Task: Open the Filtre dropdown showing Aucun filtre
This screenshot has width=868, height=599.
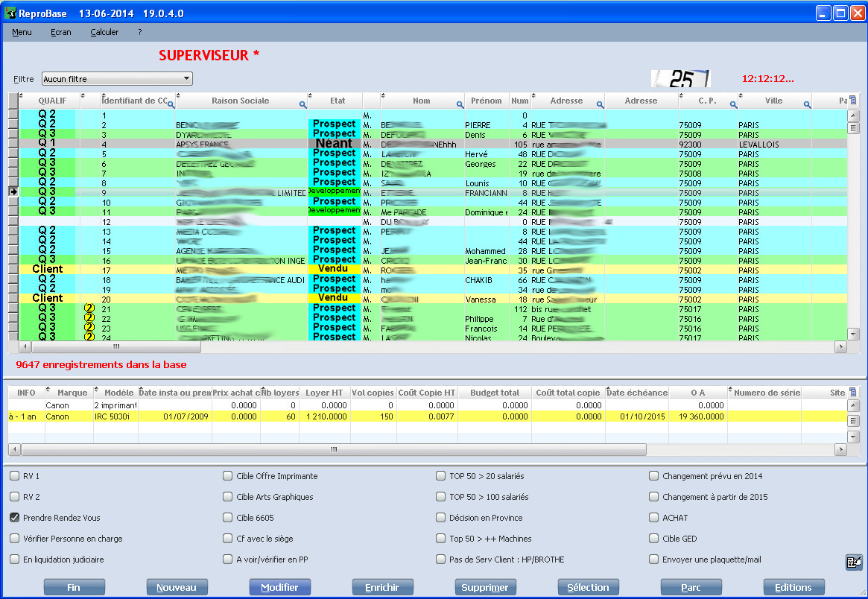Action: tap(116, 79)
